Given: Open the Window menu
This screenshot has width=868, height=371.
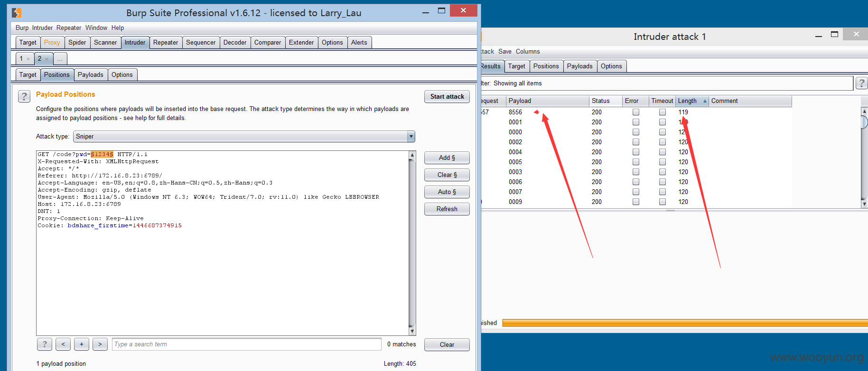Looking at the screenshot, I should tap(96, 28).
